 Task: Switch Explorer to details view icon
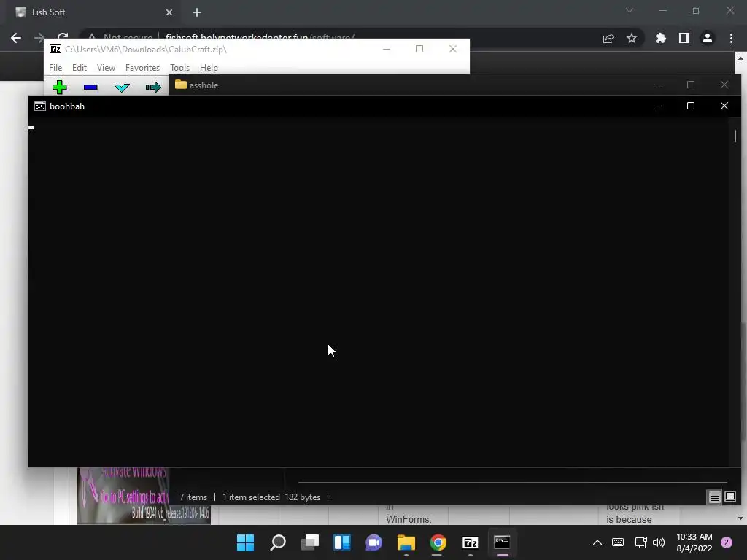pyautogui.click(x=715, y=497)
